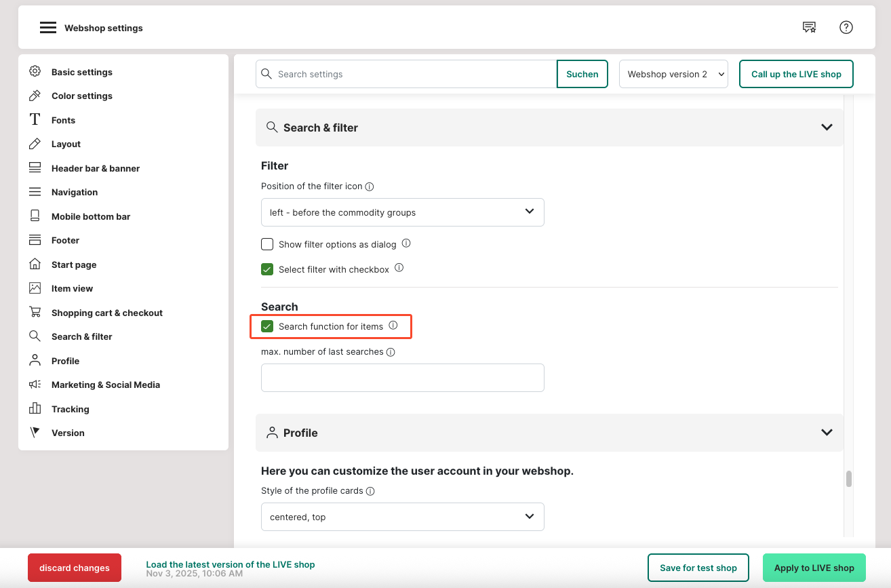
Task: Click the settings panel vertical scrollbar thumb
Action: pyautogui.click(x=848, y=479)
